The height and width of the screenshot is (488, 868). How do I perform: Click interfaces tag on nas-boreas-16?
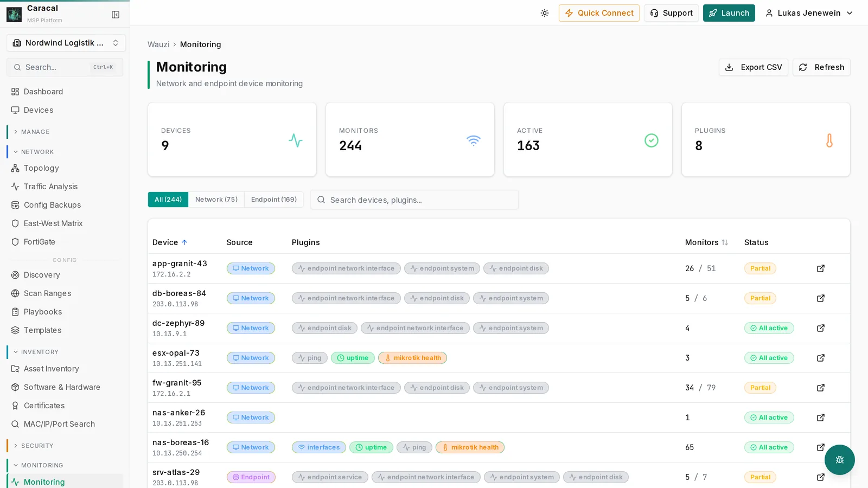[x=319, y=447]
